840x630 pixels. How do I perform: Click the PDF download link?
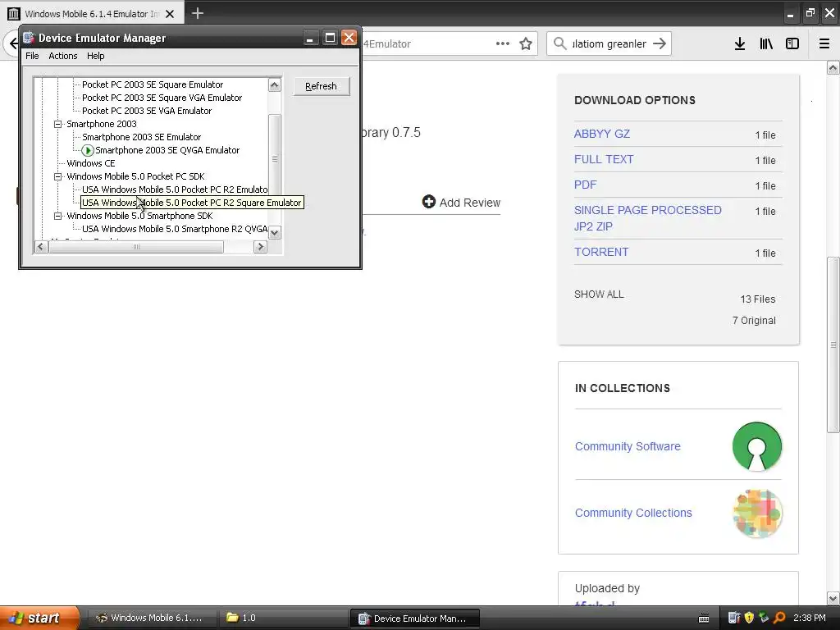click(x=585, y=185)
